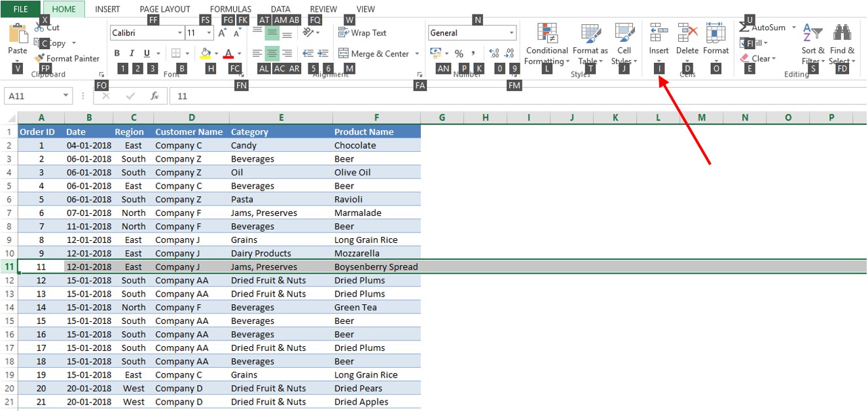Click the Insert Cells icon

click(x=659, y=39)
